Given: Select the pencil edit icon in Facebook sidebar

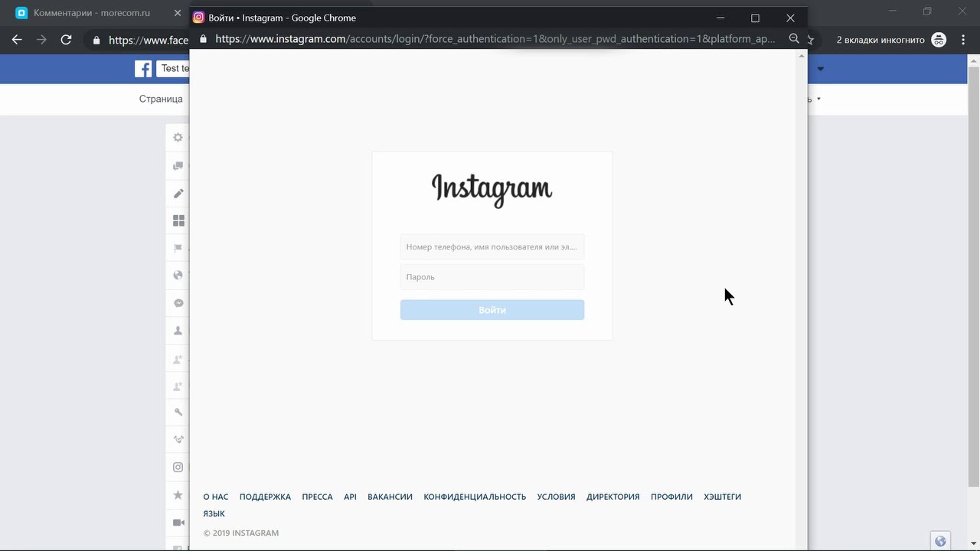Looking at the screenshot, I should (178, 193).
